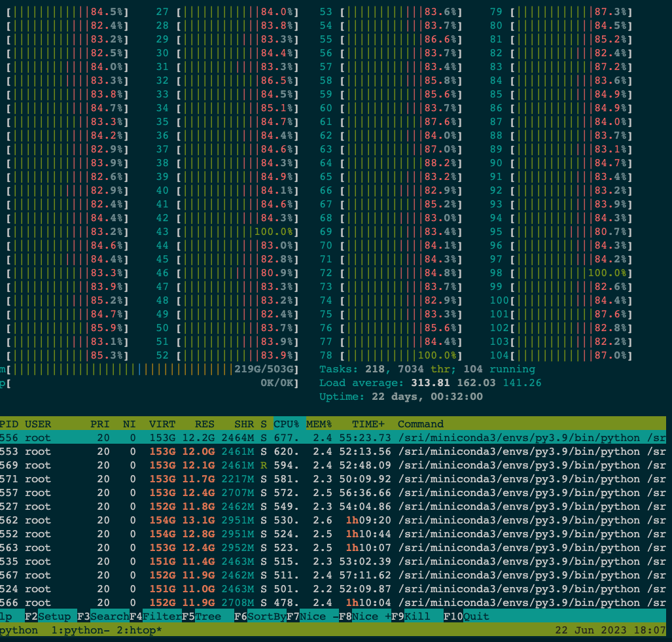This screenshot has width=672, height=642.
Task: Sort processes by the PID column
Action: pos(9,424)
